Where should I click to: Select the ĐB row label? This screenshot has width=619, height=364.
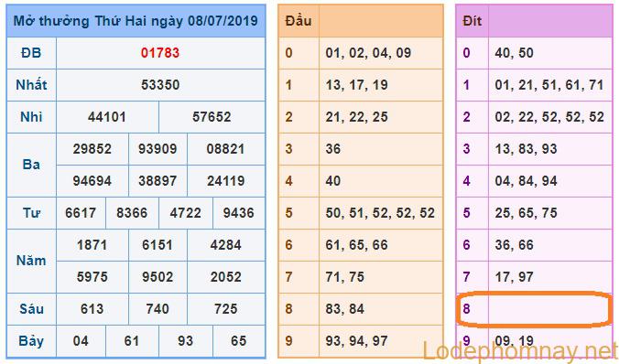coord(31,53)
